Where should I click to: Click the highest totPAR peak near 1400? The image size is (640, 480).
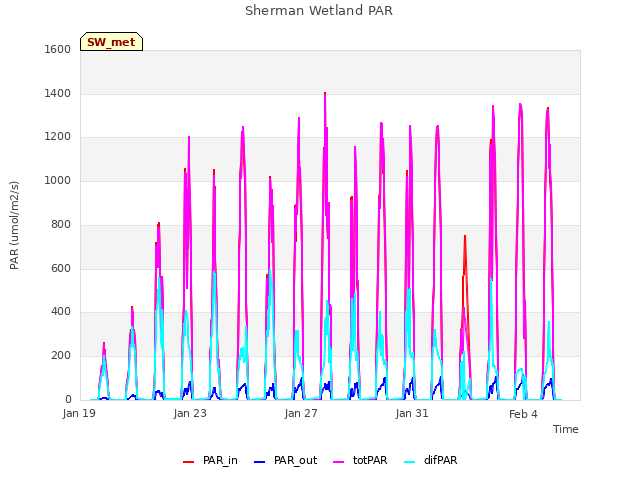325,94
